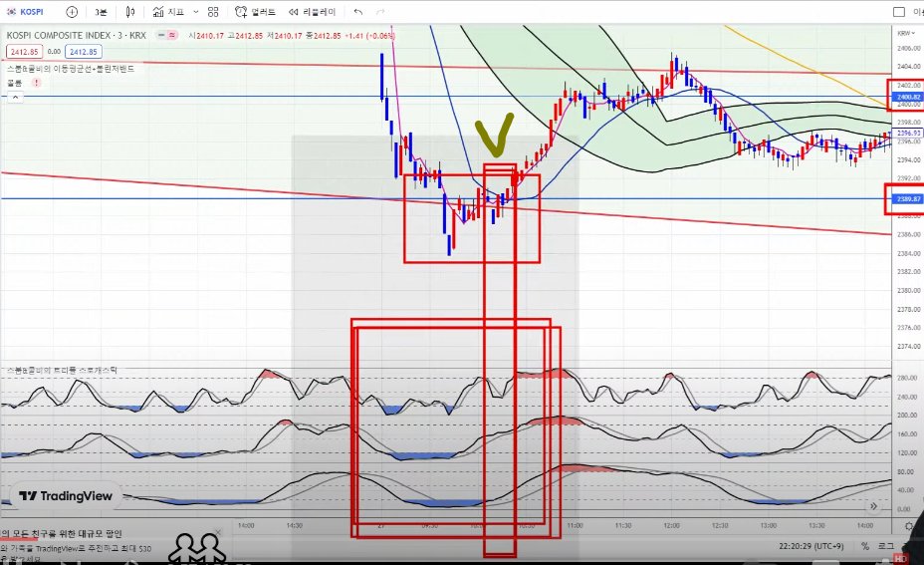The width and height of the screenshot is (924, 565).
Task: Open the KRW currency dropdown on price axis
Action: click(906, 34)
